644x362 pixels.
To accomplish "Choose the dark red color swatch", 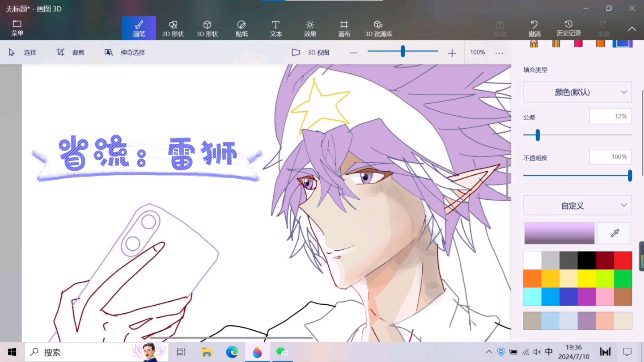I will pos(605,260).
